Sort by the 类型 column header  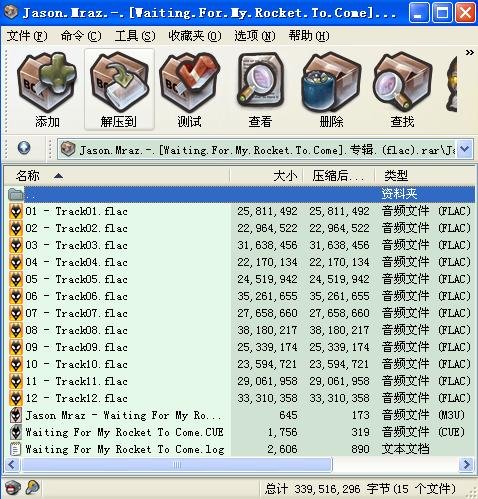tap(425, 175)
